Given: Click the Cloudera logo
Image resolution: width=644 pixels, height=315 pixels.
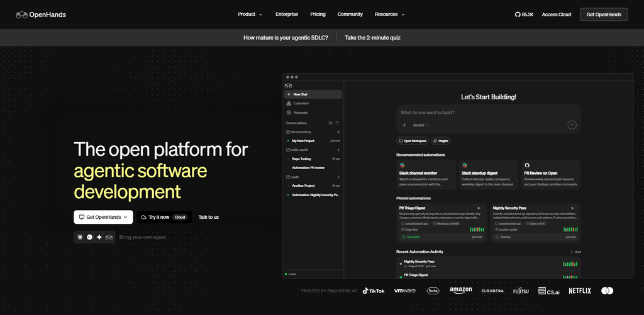Looking at the screenshot, I should pyautogui.click(x=492, y=290).
